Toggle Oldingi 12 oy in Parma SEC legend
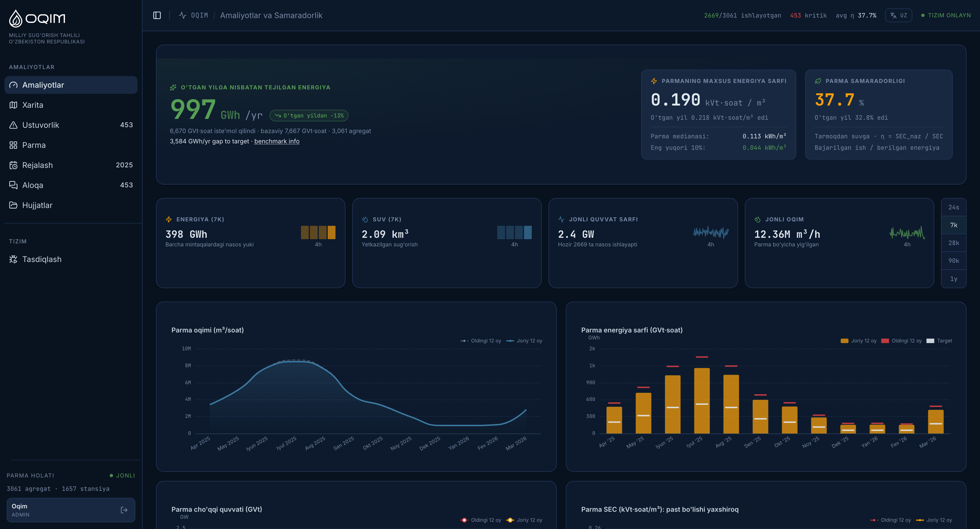This screenshot has height=529, width=980. click(890, 520)
